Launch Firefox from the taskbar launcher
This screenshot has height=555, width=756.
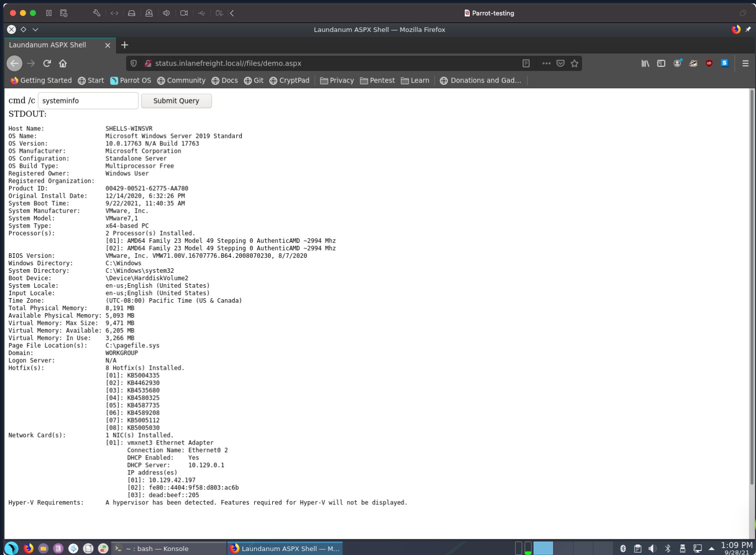(x=28, y=548)
